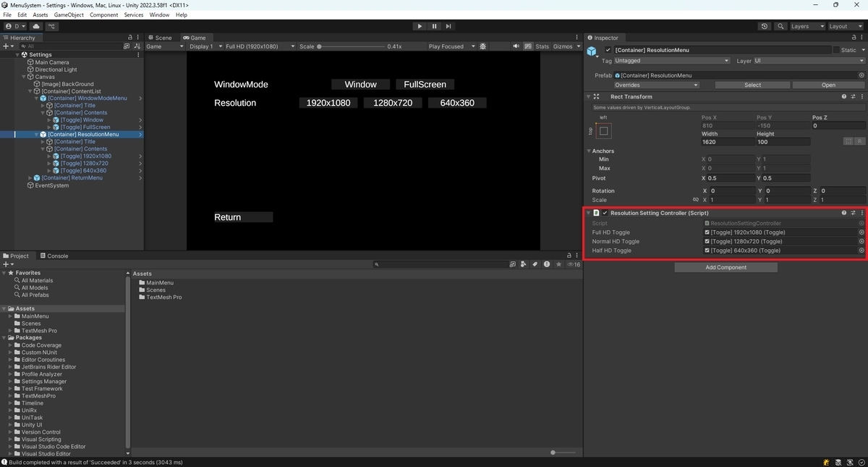Click the Unity Version Control cloud icon
The height and width of the screenshot is (467, 868).
click(35, 26)
